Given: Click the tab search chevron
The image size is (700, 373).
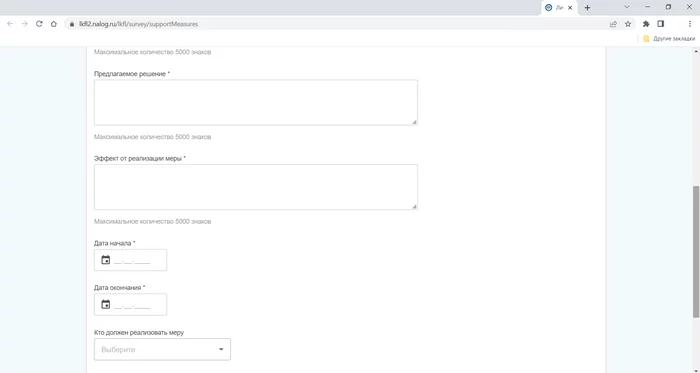Looking at the screenshot, I should pos(627,7).
